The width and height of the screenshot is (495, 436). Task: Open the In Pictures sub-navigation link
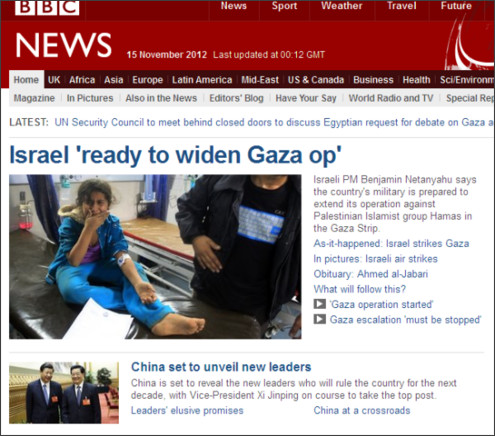(x=90, y=98)
